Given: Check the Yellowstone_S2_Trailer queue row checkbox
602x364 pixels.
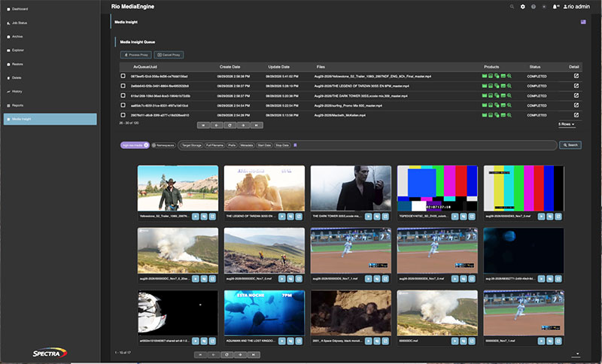Looking at the screenshot, I should point(123,76).
